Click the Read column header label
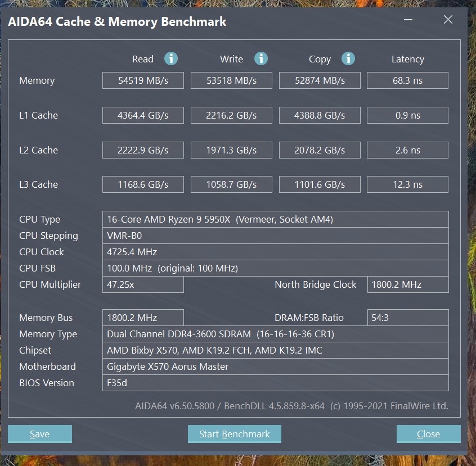The image size is (476, 466). [143, 59]
